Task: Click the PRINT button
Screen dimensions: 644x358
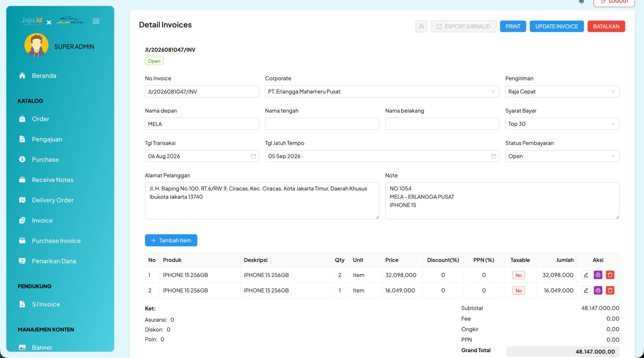Action: click(513, 26)
